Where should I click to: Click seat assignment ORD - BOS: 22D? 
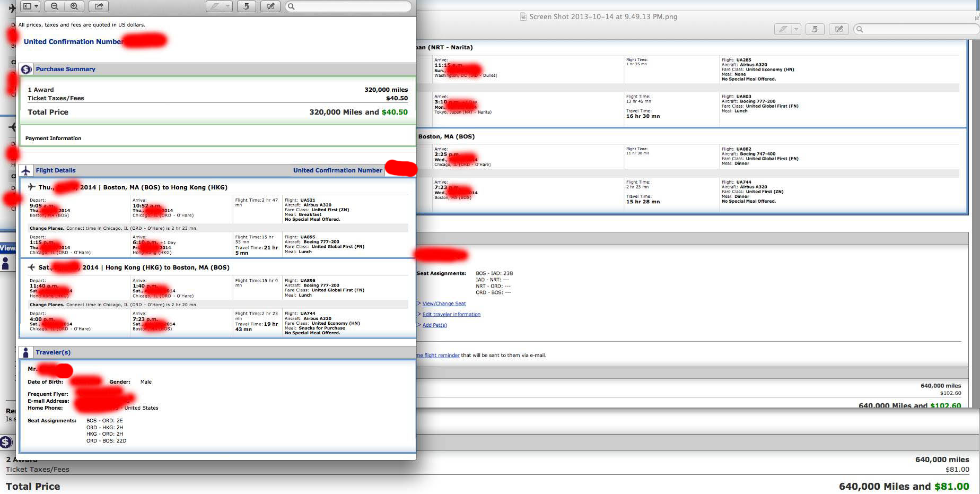106,441
